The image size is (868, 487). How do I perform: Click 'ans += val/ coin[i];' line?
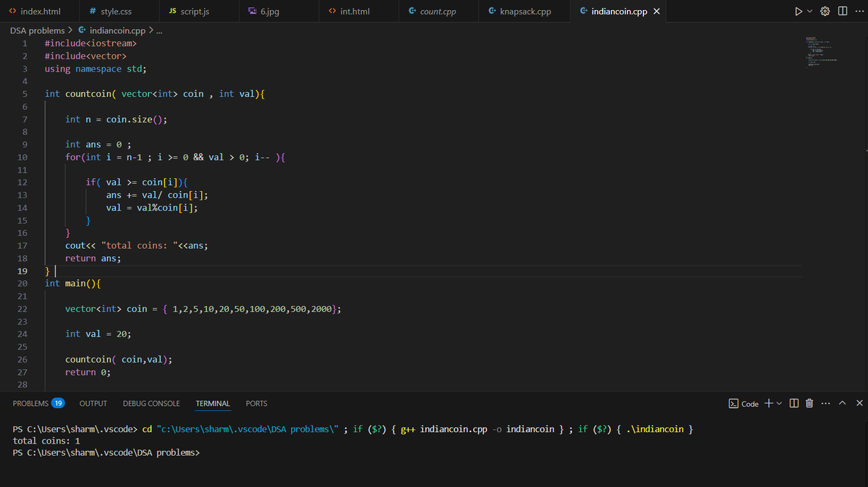pyautogui.click(x=158, y=195)
